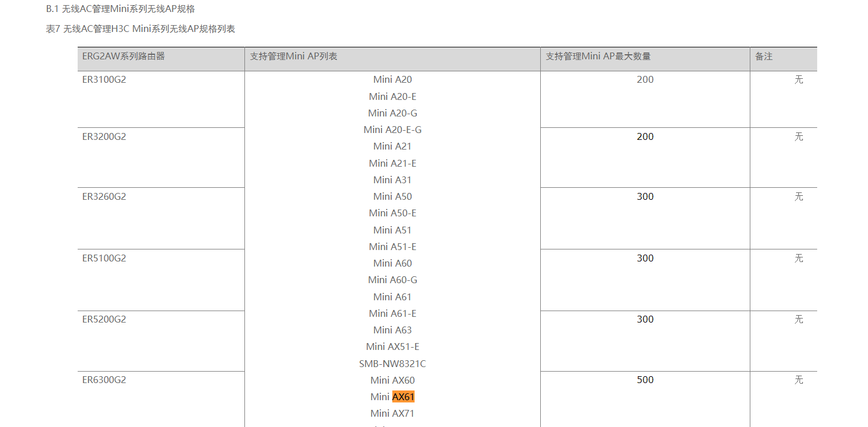Select the ER5100G2 router cell
The width and height of the screenshot is (868, 427).
coord(104,259)
